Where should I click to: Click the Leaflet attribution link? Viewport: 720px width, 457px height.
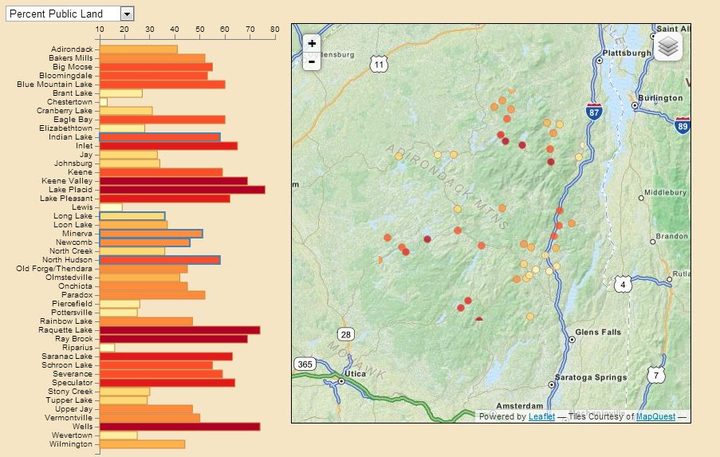tap(541, 417)
